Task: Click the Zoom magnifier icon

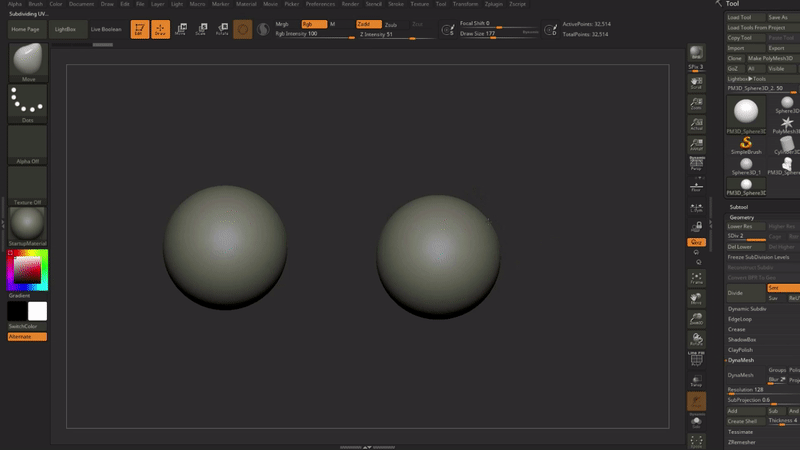Action: coord(696,104)
